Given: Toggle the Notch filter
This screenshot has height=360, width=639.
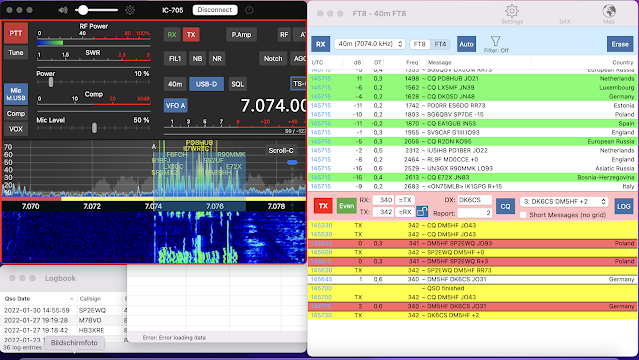Looking at the screenshot, I should click(273, 59).
